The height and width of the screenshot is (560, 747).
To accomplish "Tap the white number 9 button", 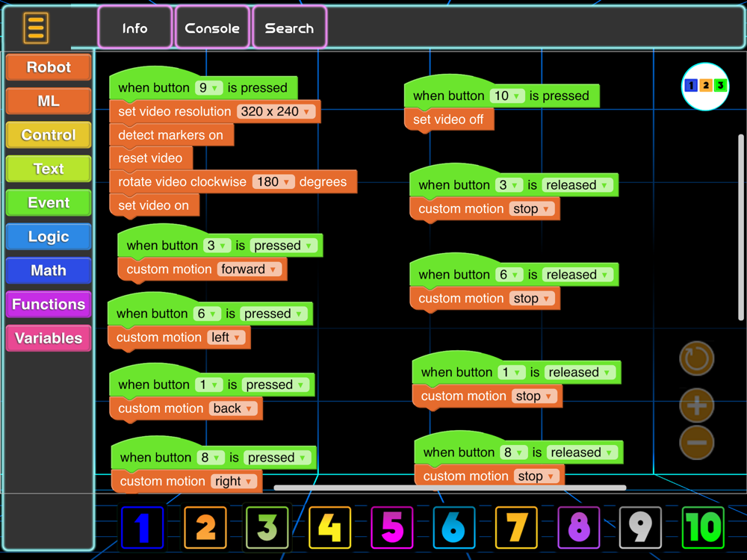I will point(641,528).
